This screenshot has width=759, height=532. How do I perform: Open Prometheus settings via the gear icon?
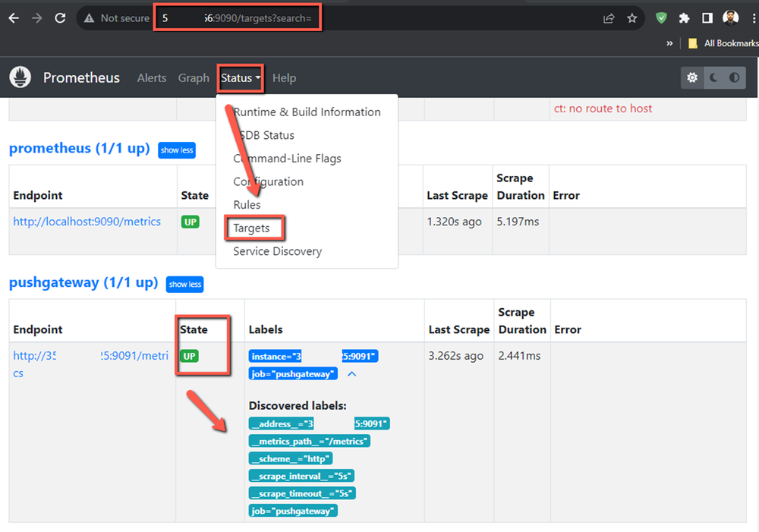tap(691, 77)
